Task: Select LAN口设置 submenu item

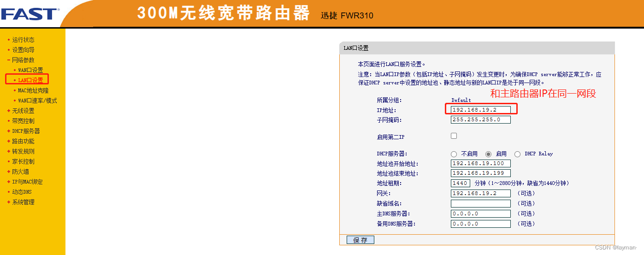Action: [x=30, y=80]
